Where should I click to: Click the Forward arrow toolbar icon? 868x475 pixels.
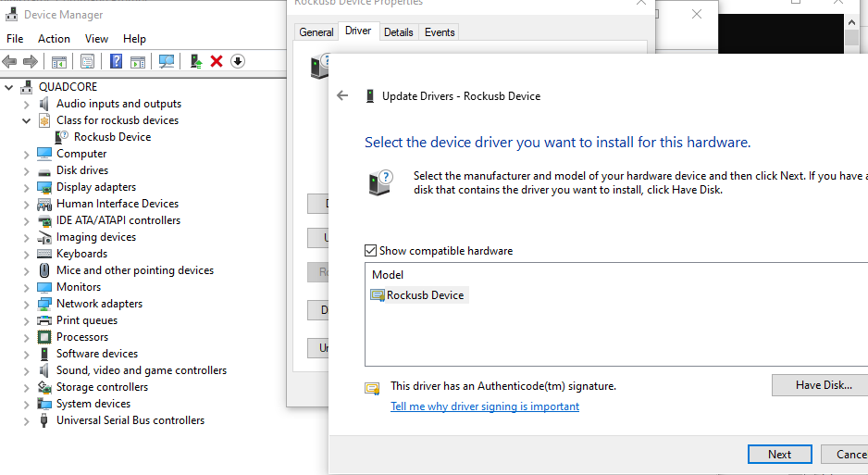[x=30, y=61]
